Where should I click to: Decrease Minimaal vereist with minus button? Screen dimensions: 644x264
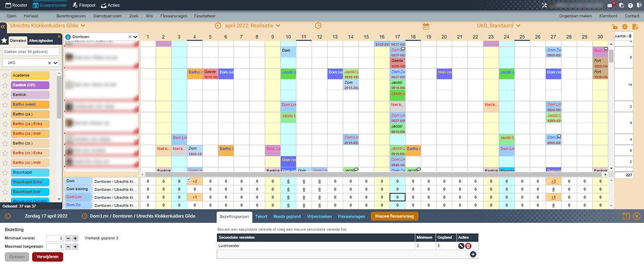click(68, 238)
